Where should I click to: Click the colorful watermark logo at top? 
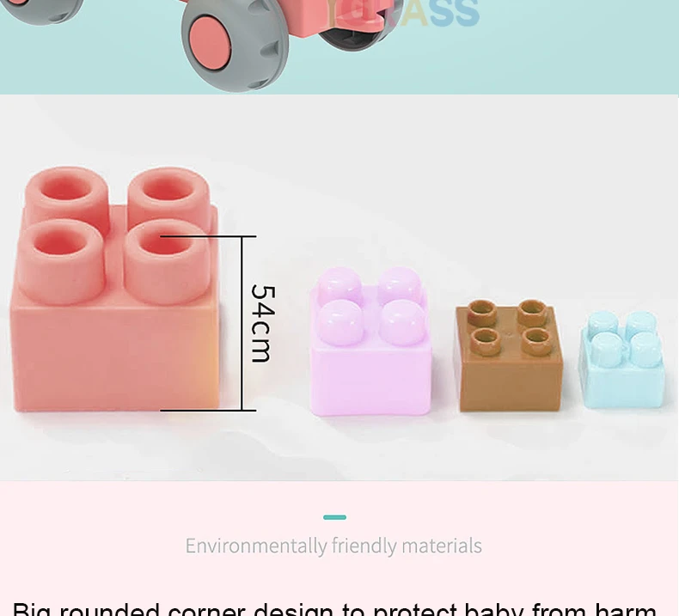tap(403, 13)
